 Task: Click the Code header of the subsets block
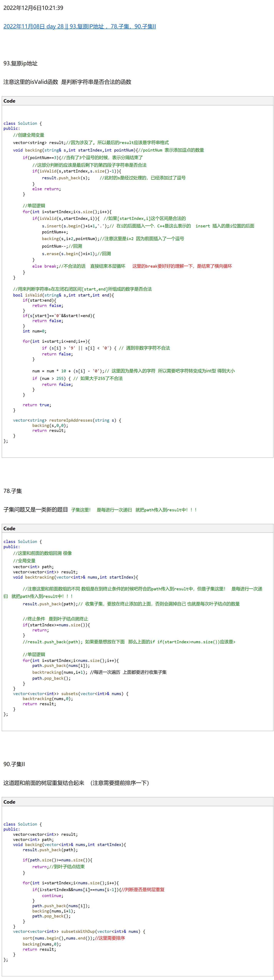[137, 529]
